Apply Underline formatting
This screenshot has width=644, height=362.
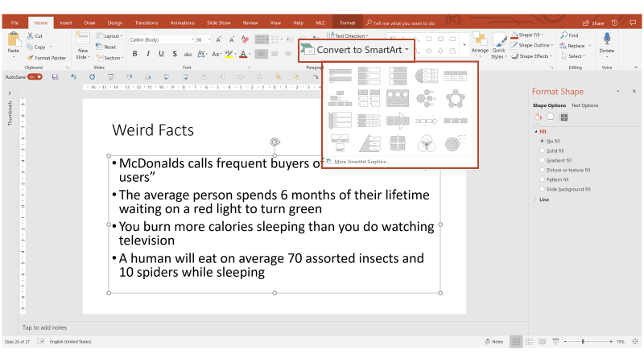pos(161,54)
